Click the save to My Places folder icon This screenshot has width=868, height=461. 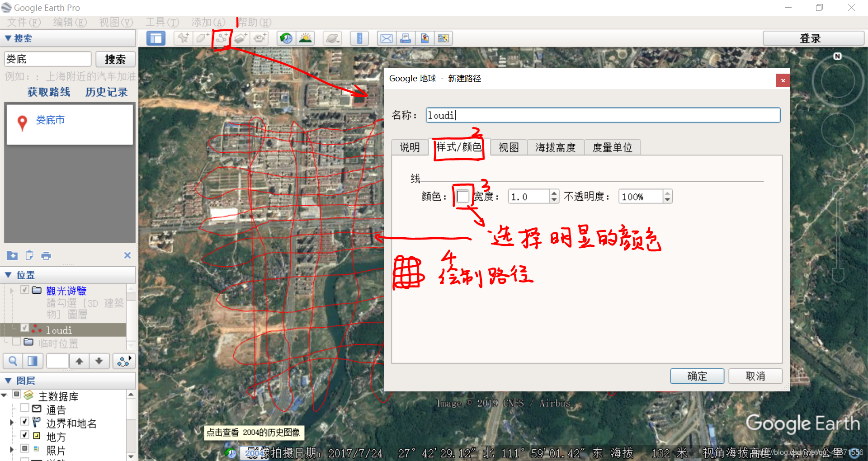[x=12, y=256]
